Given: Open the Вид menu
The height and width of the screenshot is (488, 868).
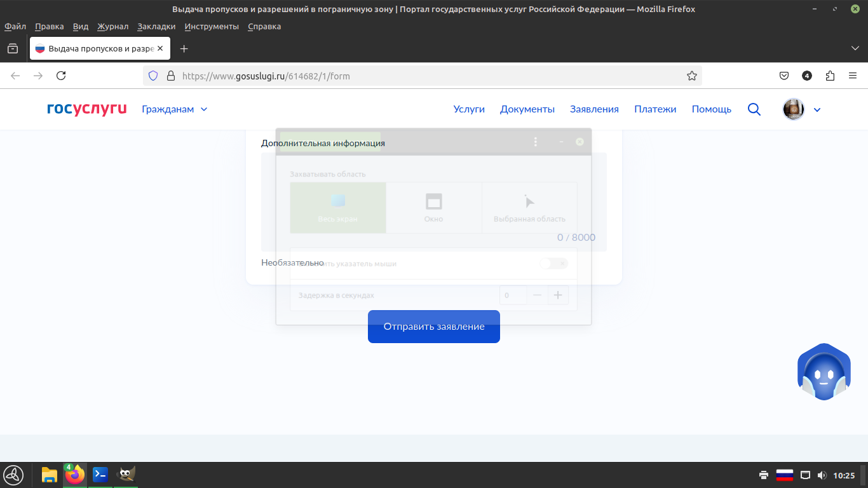Looking at the screenshot, I should pyautogui.click(x=81, y=27).
